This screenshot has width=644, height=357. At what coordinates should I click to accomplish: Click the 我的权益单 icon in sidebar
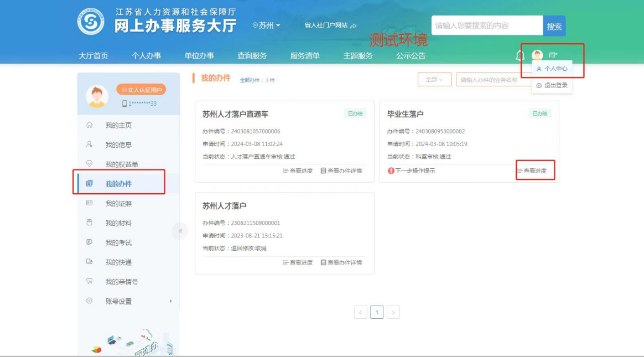(90, 164)
